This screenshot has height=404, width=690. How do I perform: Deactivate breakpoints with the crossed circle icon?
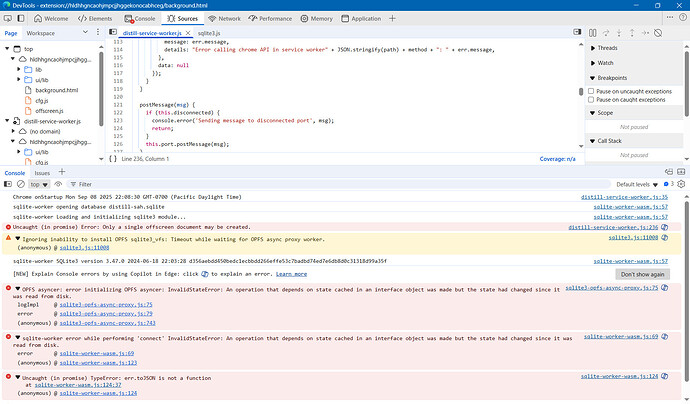coord(658,33)
